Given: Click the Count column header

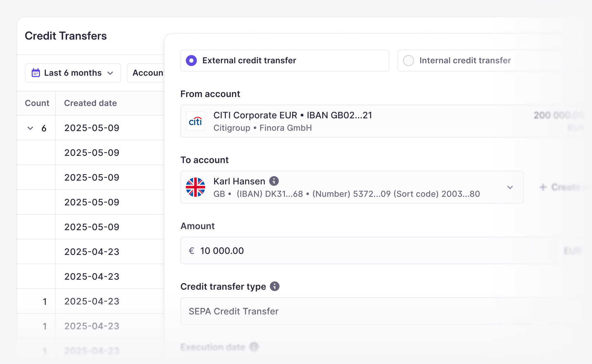Looking at the screenshot, I should pos(37,103).
